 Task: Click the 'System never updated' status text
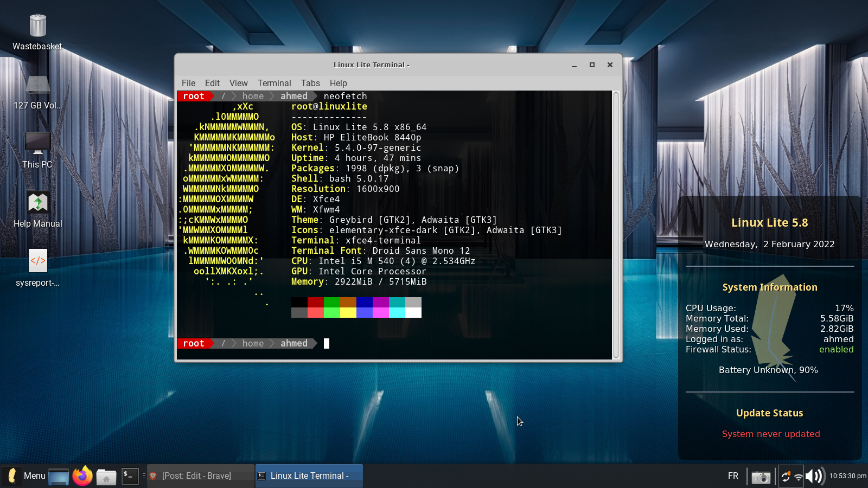click(771, 434)
